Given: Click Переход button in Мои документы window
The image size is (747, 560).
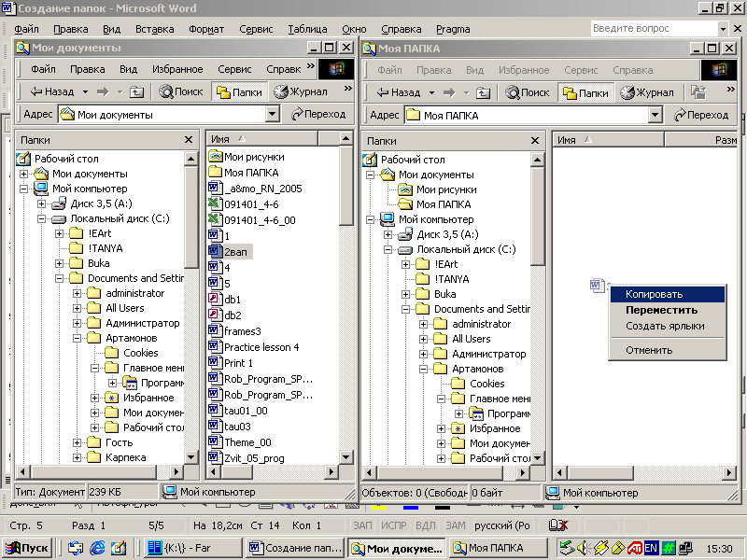Looking at the screenshot, I should pyautogui.click(x=318, y=114).
